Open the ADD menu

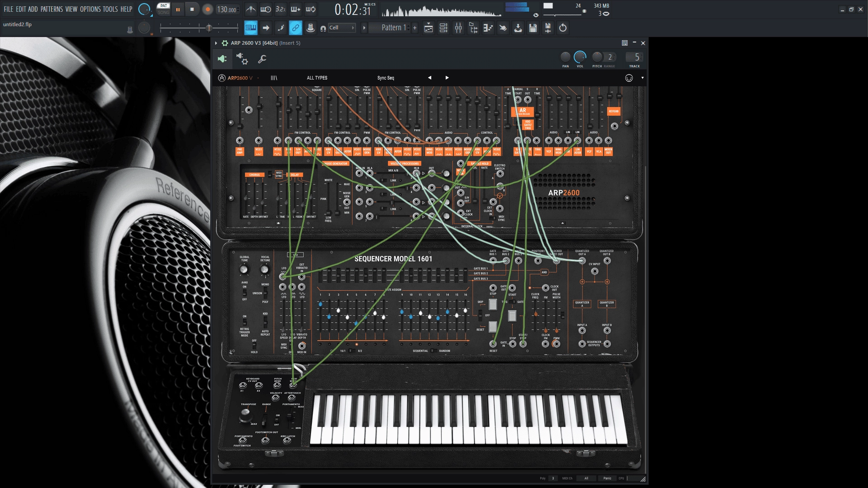click(x=33, y=9)
